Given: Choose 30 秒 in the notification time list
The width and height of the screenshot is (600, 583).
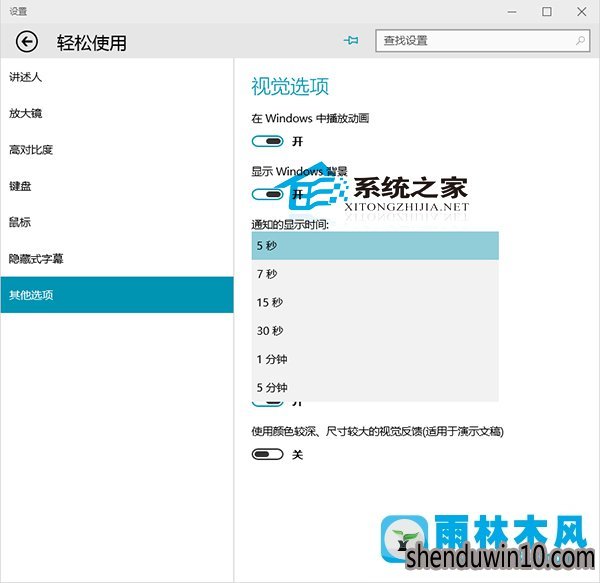Looking at the screenshot, I should [375, 331].
